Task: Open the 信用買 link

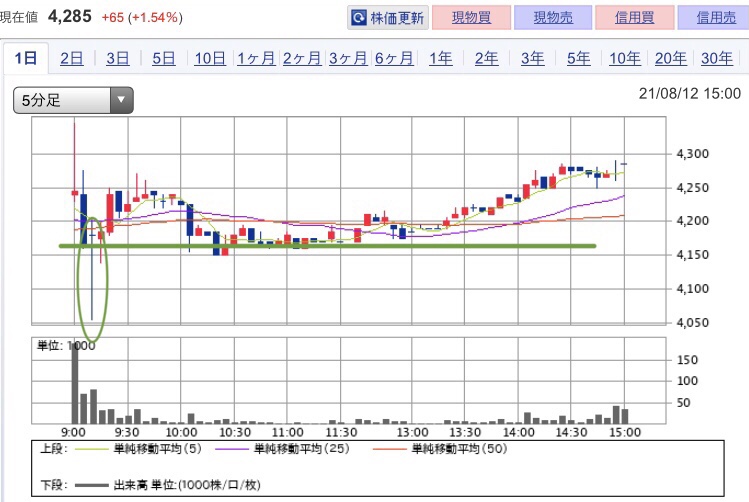Action: click(x=634, y=18)
